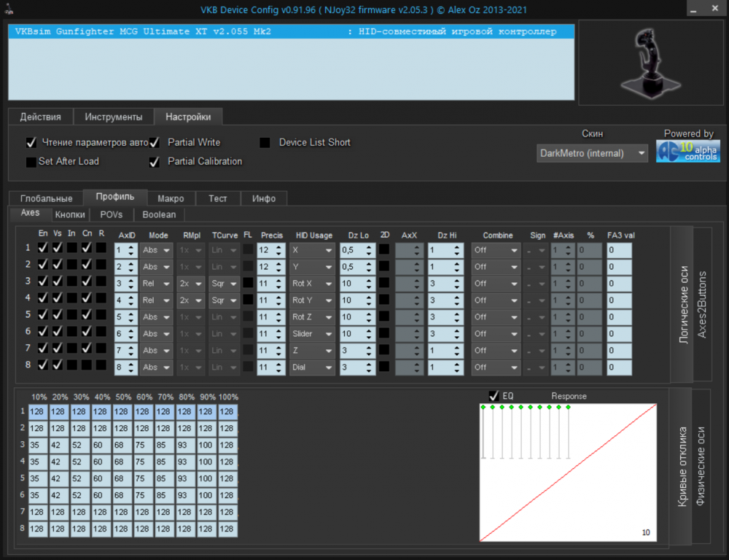Enable the Device List Short option
The image size is (729, 560).
point(265,143)
